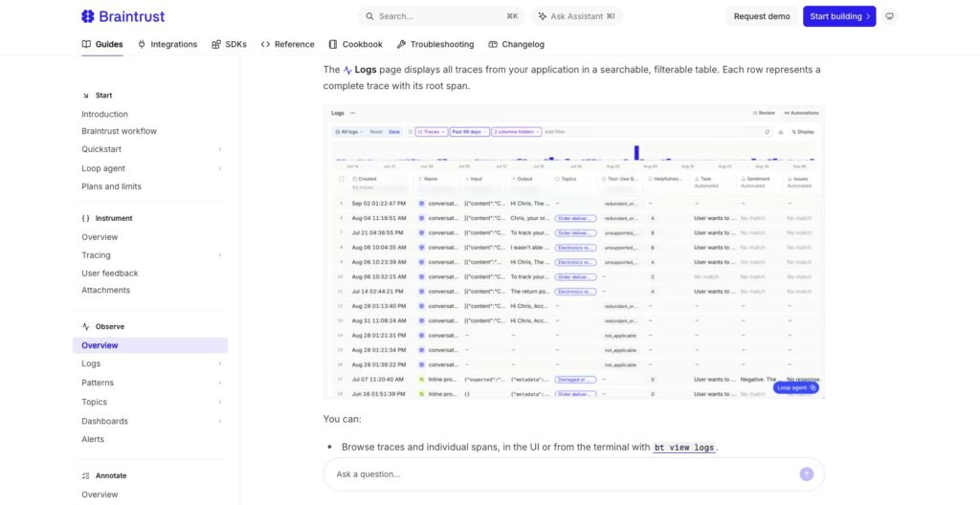The height and width of the screenshot is (505, 980).
Task: Toggle the theme monitor icon
Action: [x=889, y=16]
